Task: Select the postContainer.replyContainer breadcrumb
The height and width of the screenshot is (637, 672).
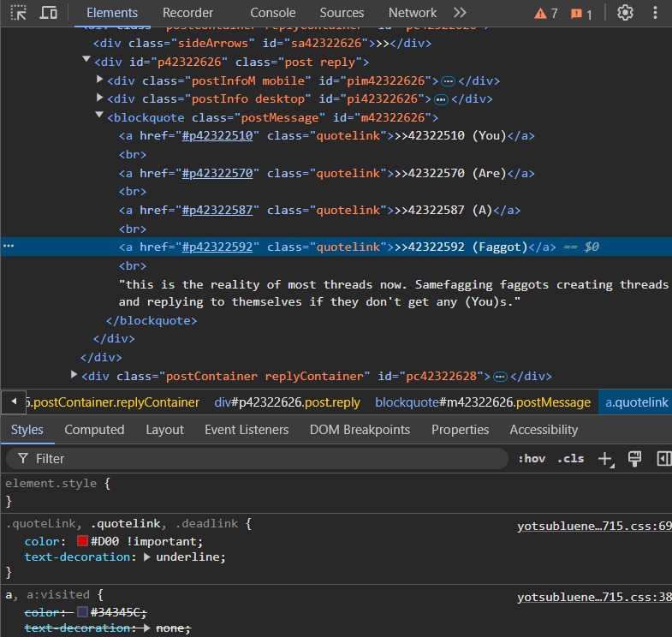Action: pyautogui.click(x=113, y=402)
